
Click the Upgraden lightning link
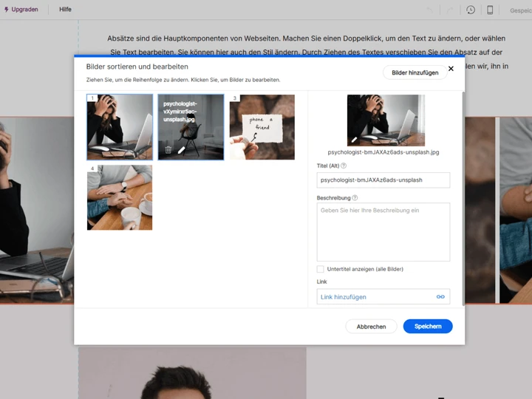21,10
